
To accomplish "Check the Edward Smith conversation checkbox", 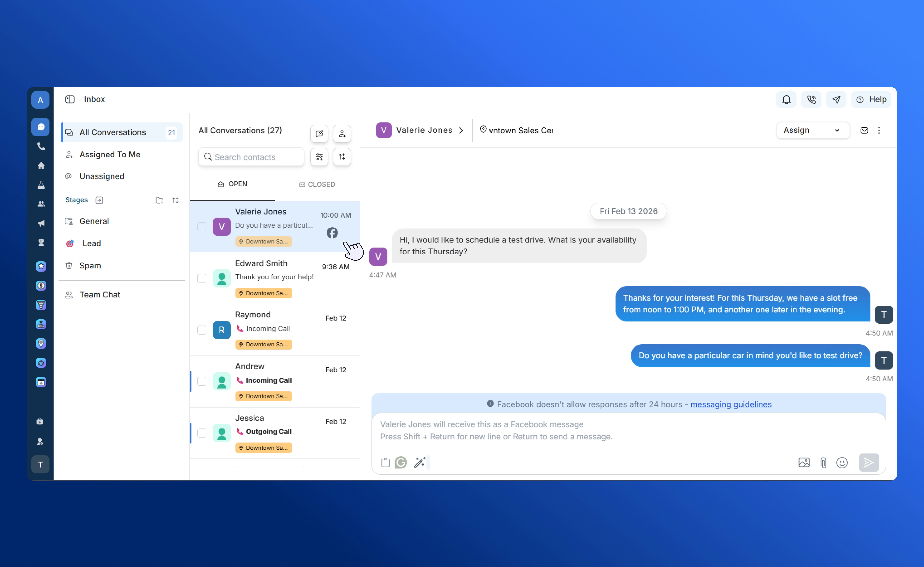I will click(202, 278).
